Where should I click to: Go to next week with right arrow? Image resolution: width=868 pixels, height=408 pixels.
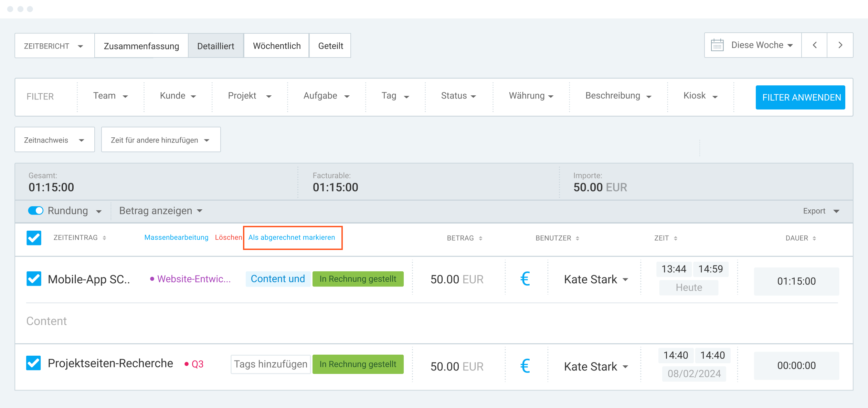tap(840, 45)
